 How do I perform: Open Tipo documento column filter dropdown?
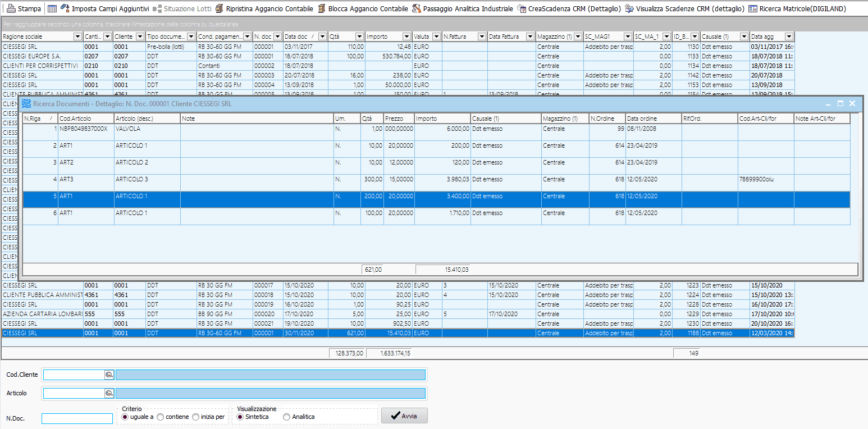point(190,36)
